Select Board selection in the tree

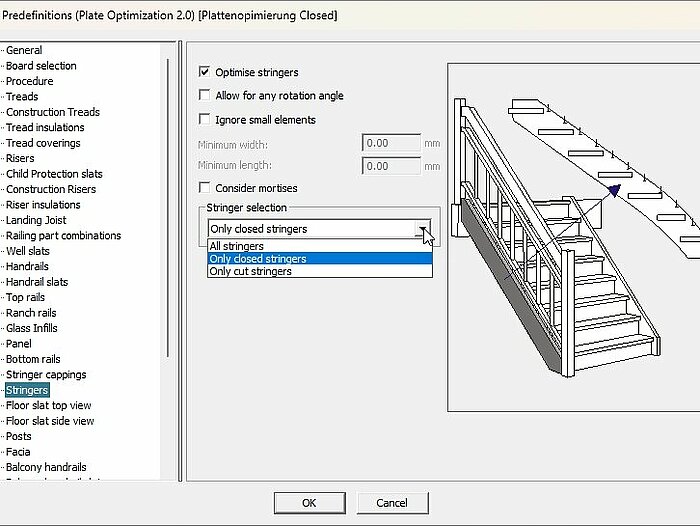coord(41,66)
